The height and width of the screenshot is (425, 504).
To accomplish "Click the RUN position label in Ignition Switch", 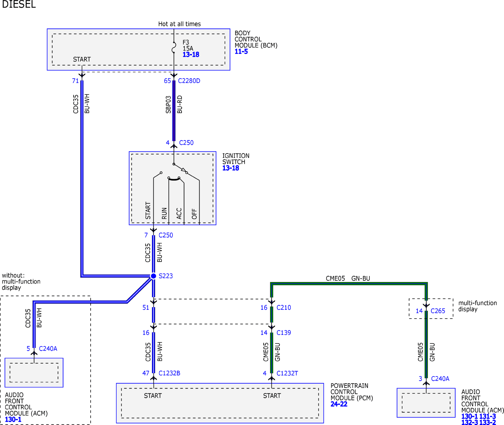I will click(164, 214).
